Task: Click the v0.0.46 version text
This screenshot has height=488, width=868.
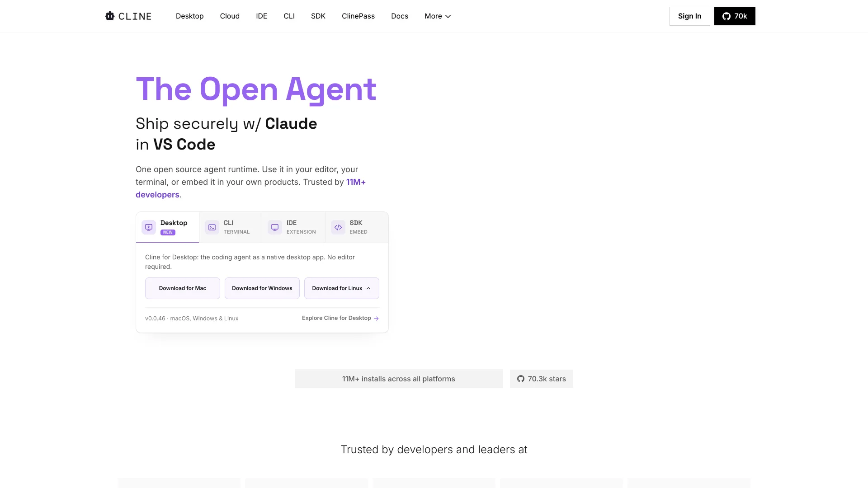Action: point(155,319)
